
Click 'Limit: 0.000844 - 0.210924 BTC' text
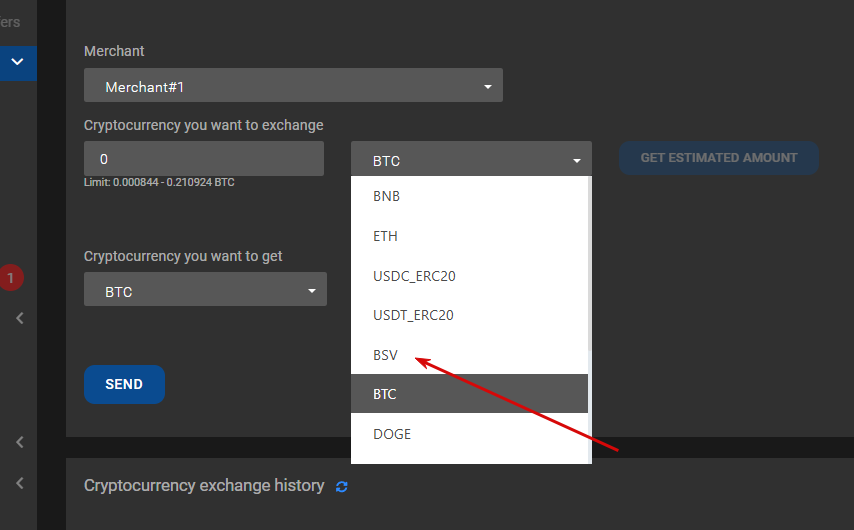coord(159,182)
